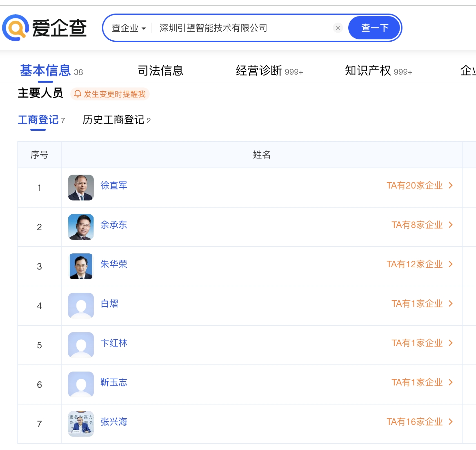Clear the search box with the X icon
Image resolution: width=476 pixels, height=450 pixels.
[338, 28]
